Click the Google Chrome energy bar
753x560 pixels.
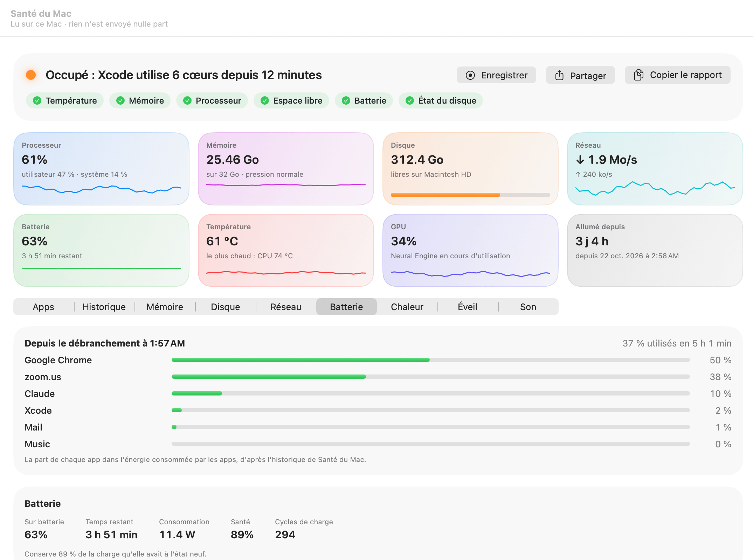click(x=430, y=360)
